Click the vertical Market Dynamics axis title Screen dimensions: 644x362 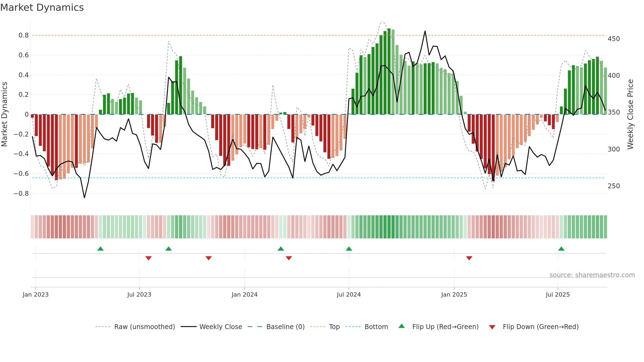(5, 114)
